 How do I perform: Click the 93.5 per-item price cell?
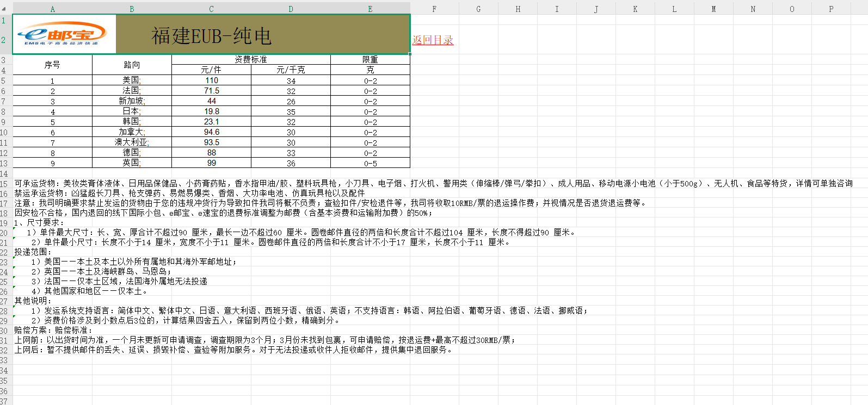[211, 142]
